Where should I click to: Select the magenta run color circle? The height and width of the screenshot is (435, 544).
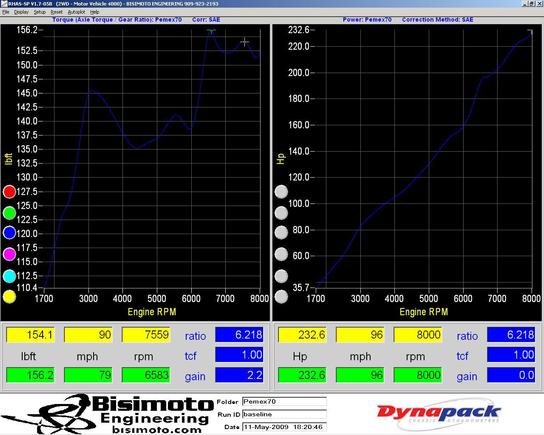click(x=9, y=254)
